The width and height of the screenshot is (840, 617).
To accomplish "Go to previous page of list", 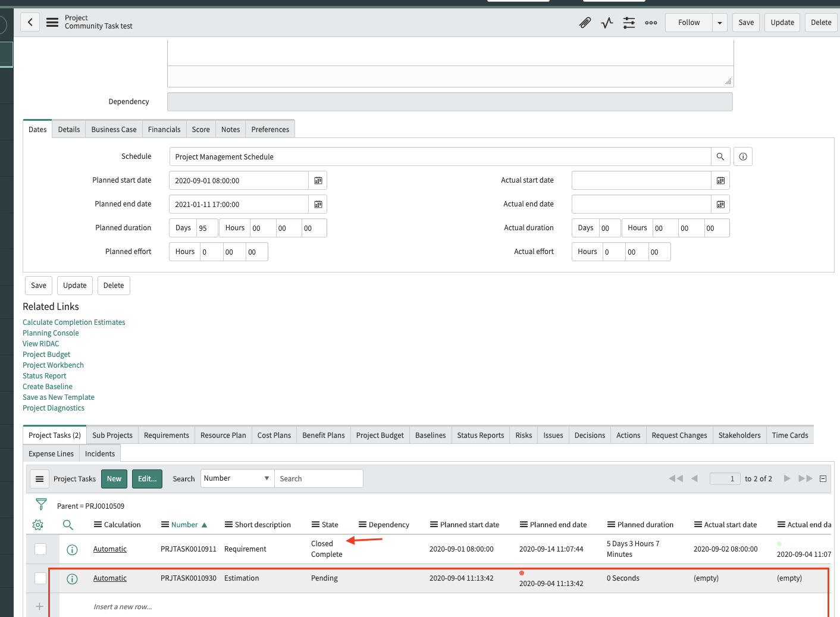I will pyautogui.click(x=694, y=478).
